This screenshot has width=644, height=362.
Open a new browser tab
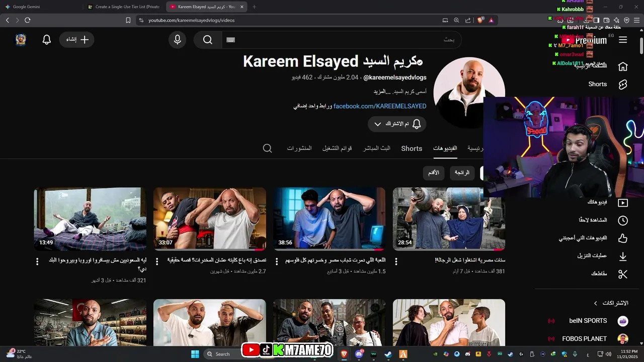click(254, 7)
